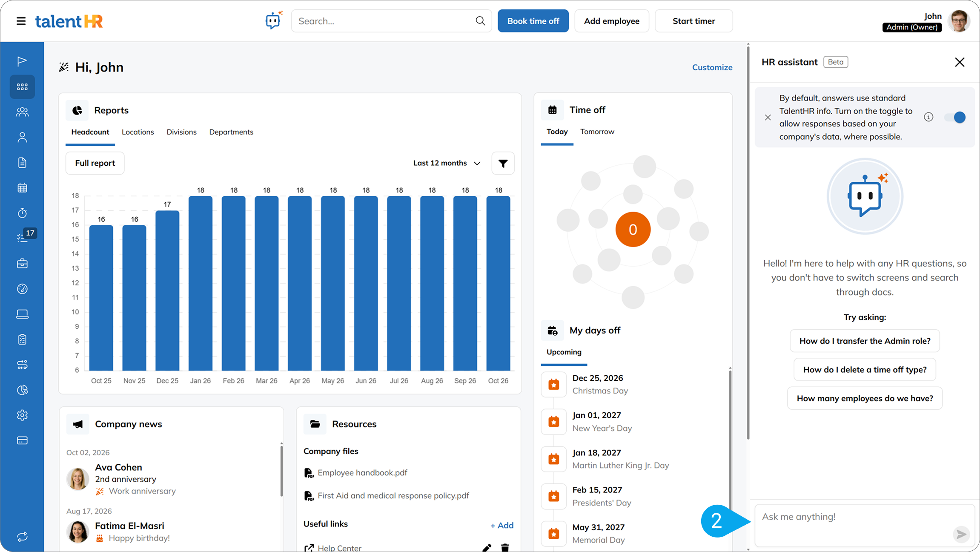Open the Full report button
This screenshot has height=552, width=980.
click(95, 163)
